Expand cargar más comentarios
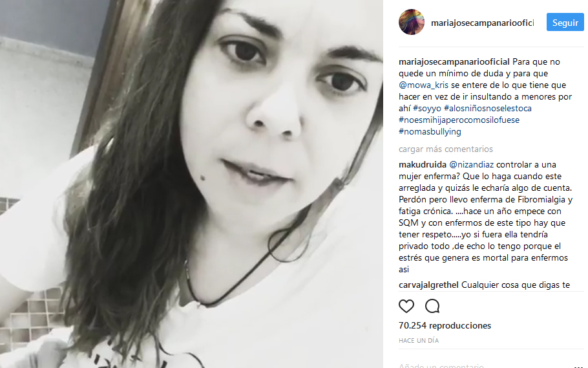588x368 pixels. (445, 149)
